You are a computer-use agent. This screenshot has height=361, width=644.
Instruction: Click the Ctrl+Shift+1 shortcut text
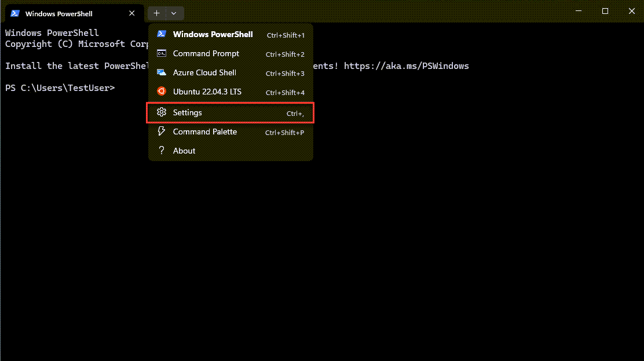tap(286, 35)
